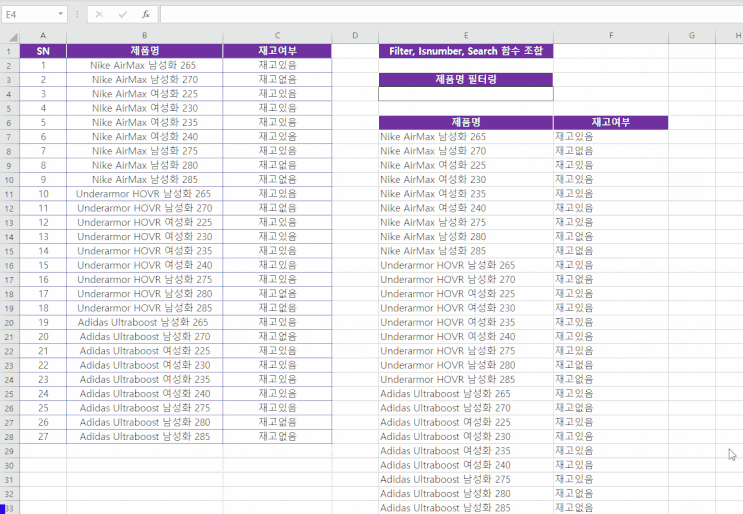The image size is (743, 514).
Task: Select cell 'Nike AirMax 남성화 285' in column B
Action: pos(145,180)
